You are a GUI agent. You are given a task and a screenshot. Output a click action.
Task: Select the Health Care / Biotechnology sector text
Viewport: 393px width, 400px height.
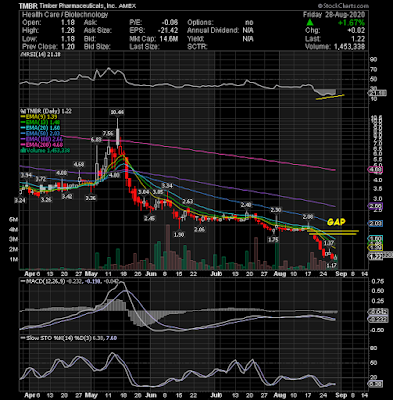pyautogui.click(x=65, y=14)
